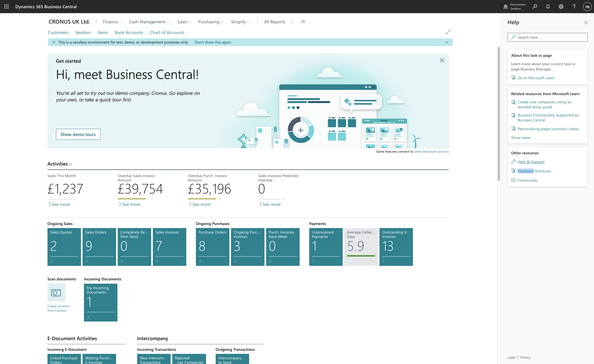594x364 pixels.
Task: Click the Environment Sandbox icon
Action: coord(506,7)
